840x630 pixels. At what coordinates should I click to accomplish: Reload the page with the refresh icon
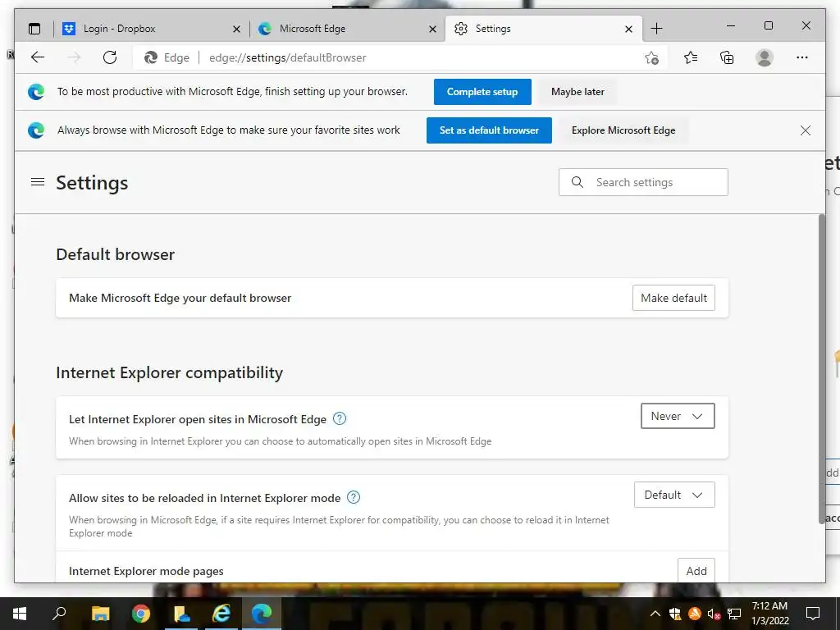pyautogui.click(x=110, y=57)
